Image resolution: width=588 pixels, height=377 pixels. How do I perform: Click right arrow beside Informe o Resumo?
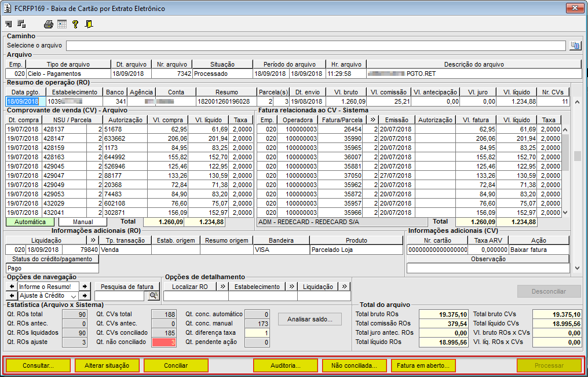click(85, 287)
